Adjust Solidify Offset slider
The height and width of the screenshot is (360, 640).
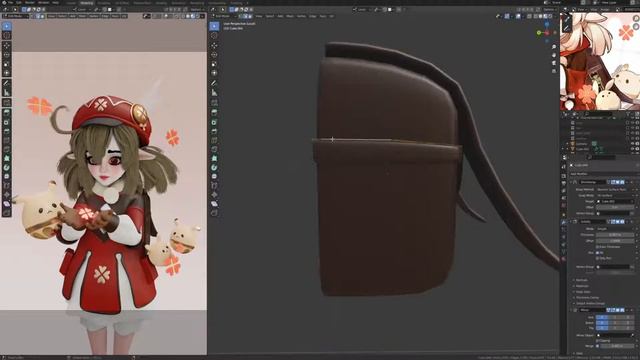[x=615, y=241]
